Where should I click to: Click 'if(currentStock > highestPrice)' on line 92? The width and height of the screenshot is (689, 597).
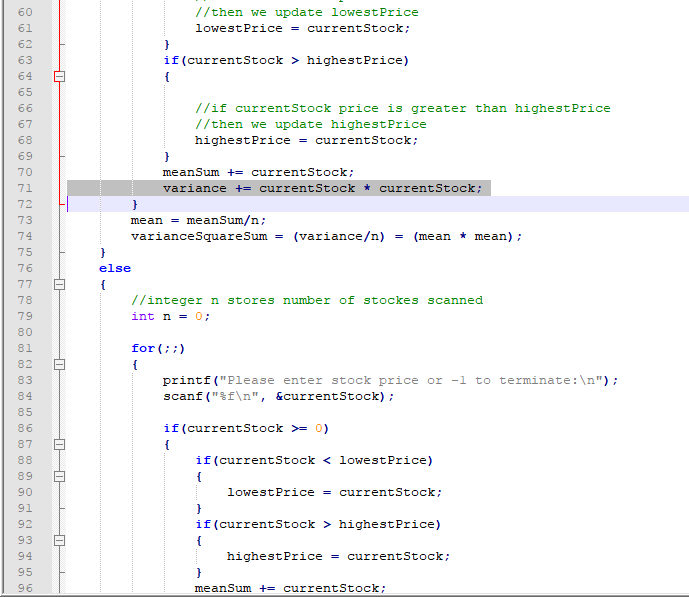point(318,525)
